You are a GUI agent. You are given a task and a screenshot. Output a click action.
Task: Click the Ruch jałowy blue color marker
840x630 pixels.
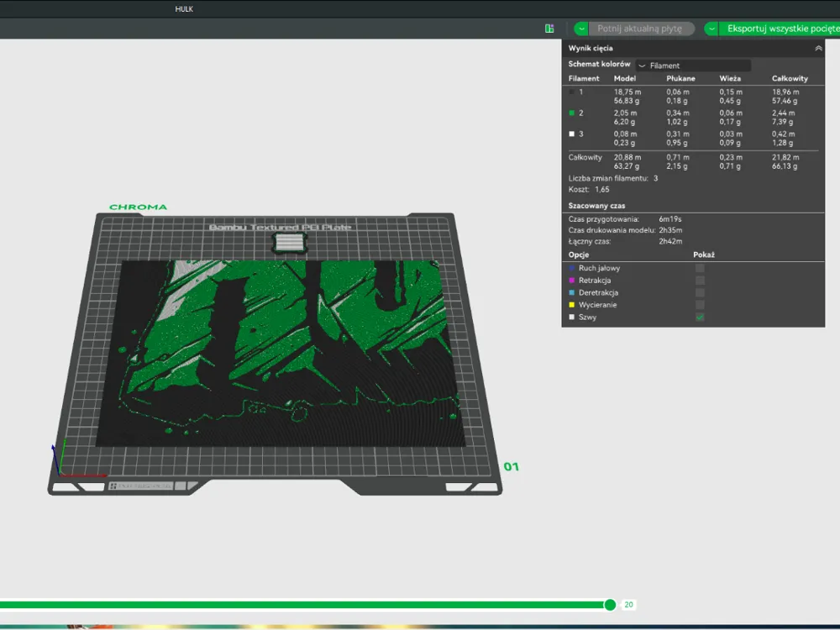pos(571,268)
